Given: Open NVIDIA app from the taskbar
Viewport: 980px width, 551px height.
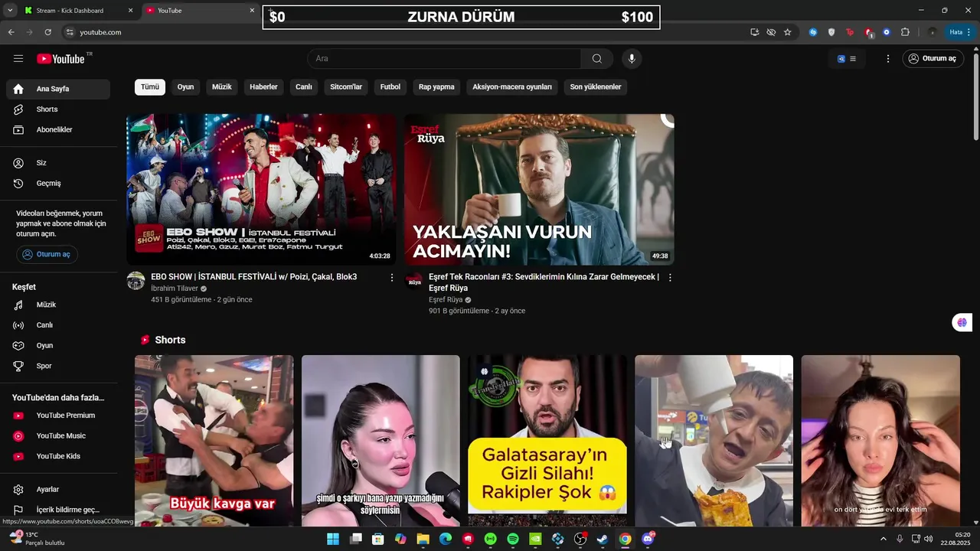Looking at the screenshot, I should point(535,539).
